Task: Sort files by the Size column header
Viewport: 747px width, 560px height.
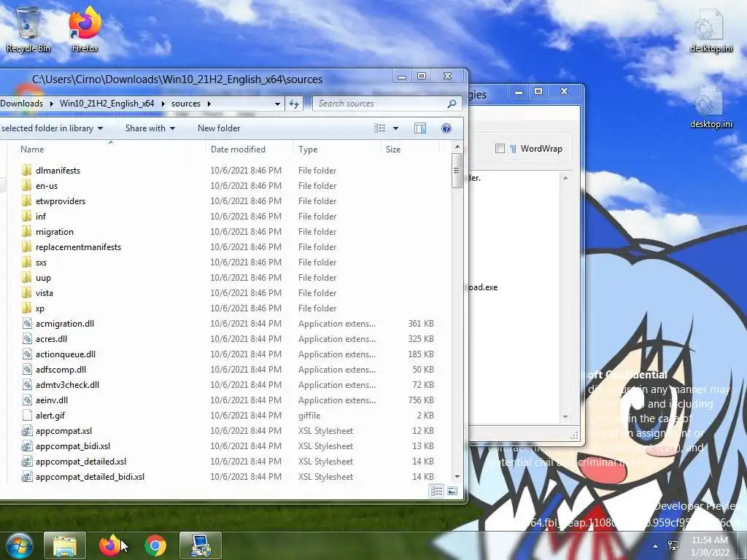Action: (393, 149)
